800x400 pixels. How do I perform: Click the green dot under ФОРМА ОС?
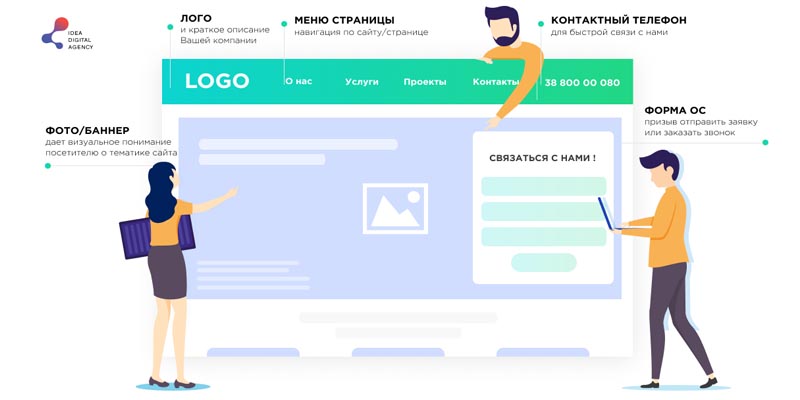click(765, 142)
